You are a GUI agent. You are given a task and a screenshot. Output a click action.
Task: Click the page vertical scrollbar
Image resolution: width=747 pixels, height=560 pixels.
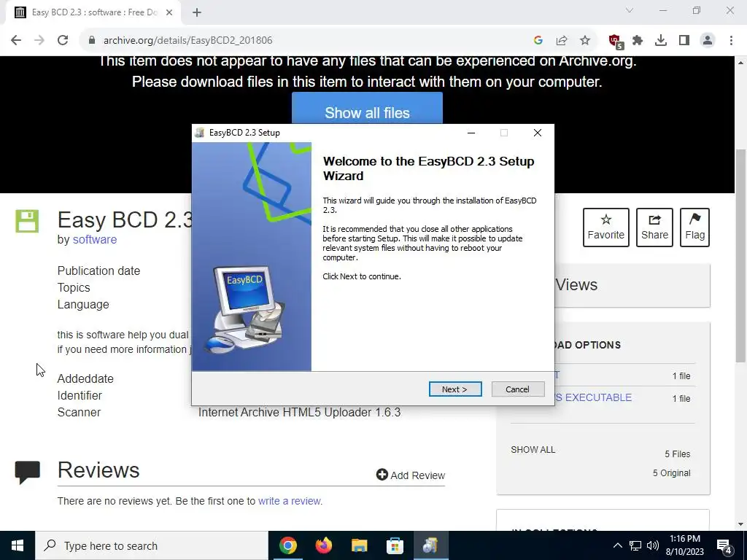(x=741, y=256)
